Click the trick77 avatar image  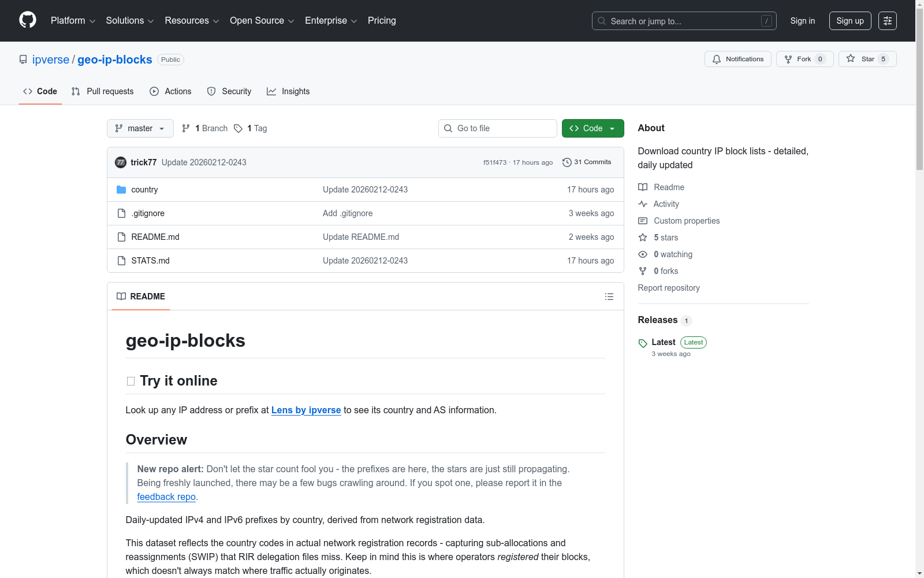coord(121,162)
